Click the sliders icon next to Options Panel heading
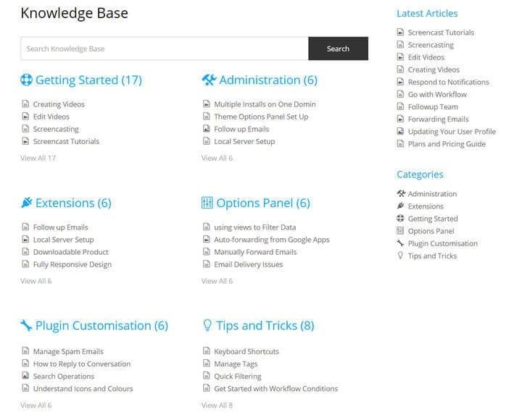522x420 pixels. click(x=207, y=203)
